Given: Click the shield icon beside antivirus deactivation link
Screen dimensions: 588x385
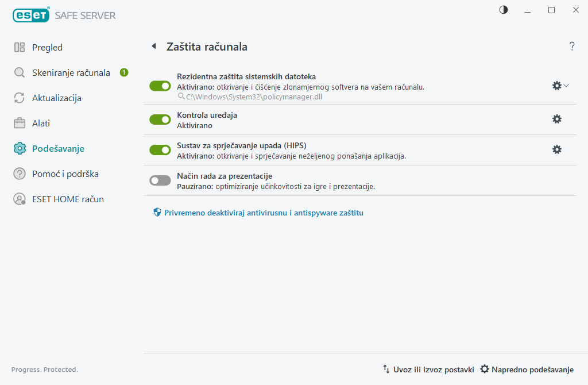Looking at the screenshot, I should [x=157, y=212].
